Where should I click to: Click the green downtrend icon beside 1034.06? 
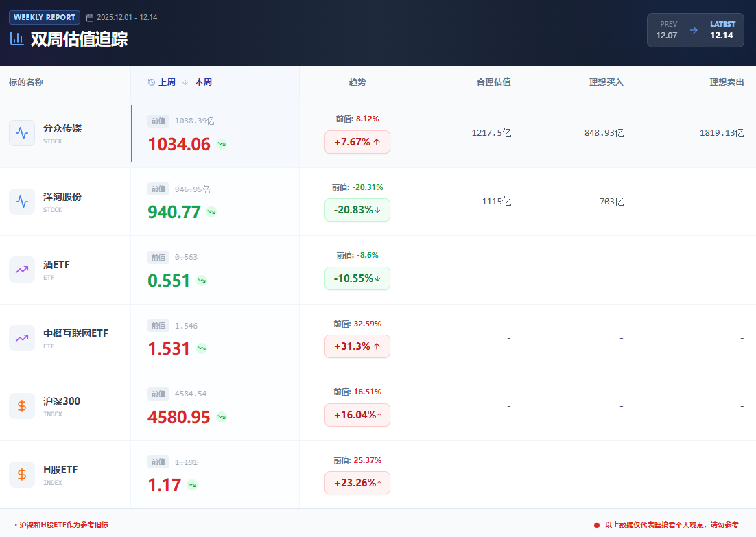tap(222, 144)
